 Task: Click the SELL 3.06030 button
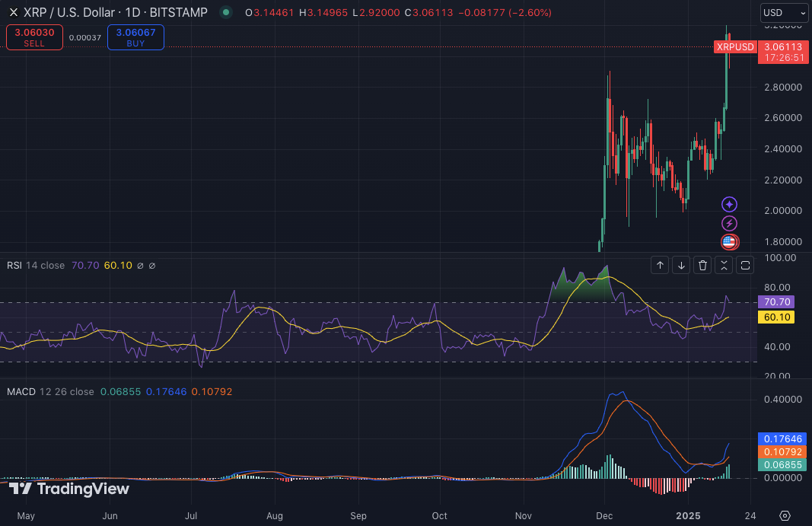pyautogui.click(x=34, y=37)
